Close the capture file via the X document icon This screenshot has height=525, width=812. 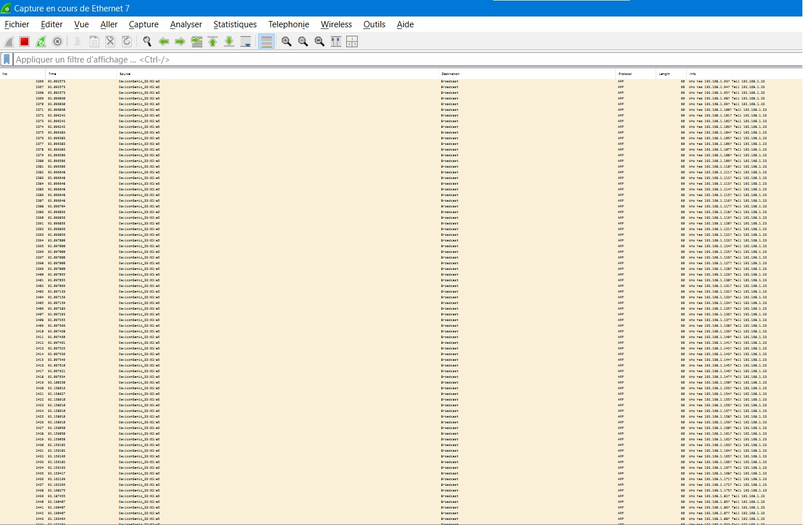pos(111,41)
